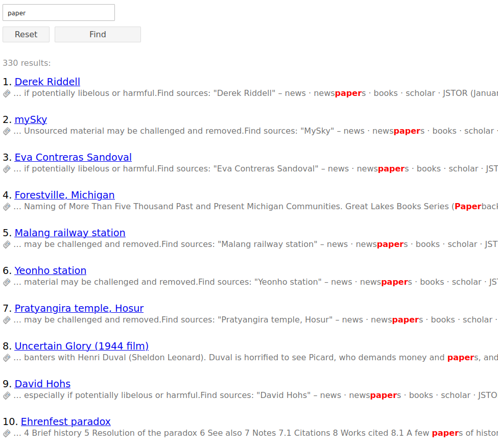The width and height of the screenshot is (498, 448).
Task: Click the tag icon beside mySky
Action: (x=7, y=131)
